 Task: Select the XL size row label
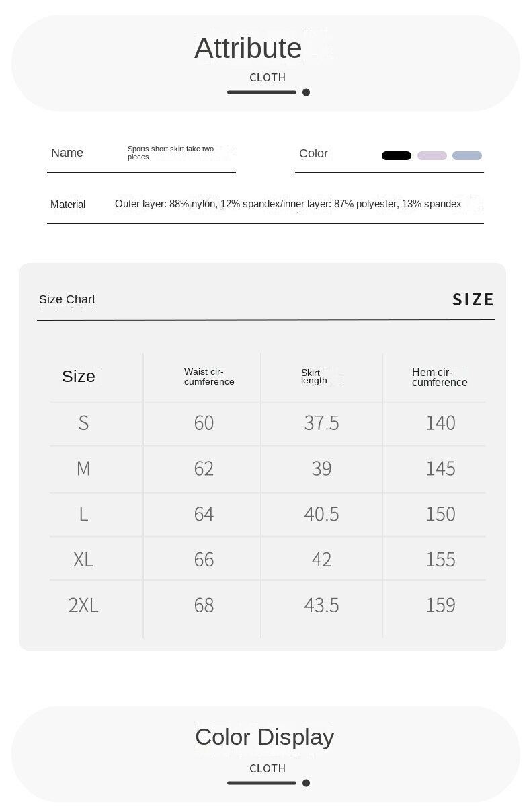[83, 560]
